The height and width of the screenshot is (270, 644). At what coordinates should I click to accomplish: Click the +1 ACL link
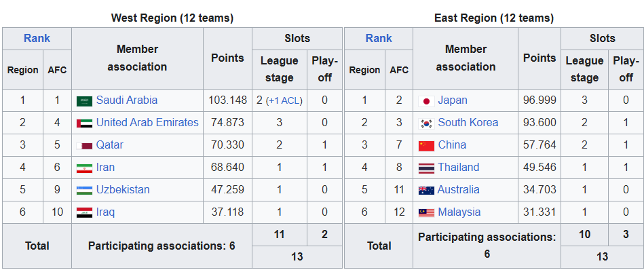click(x=284, y=101)
